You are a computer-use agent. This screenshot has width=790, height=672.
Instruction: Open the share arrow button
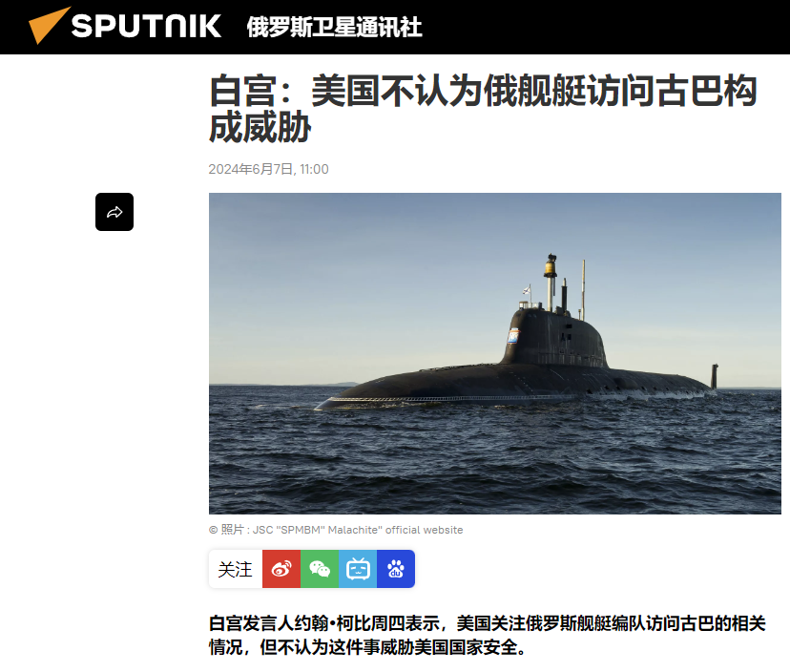point(114,212)
